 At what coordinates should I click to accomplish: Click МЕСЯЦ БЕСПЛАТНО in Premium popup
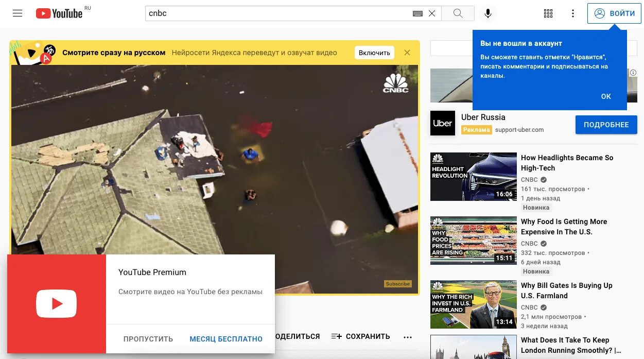pos(226,339)
